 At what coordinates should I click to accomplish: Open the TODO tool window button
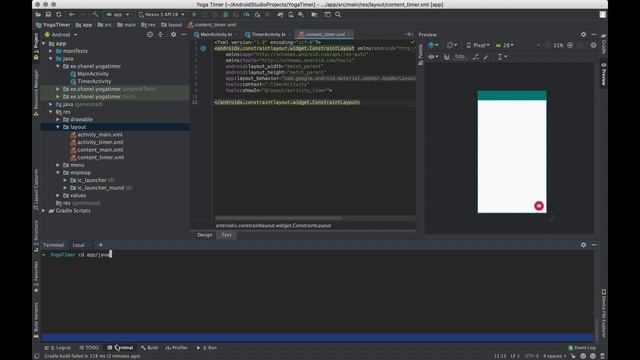point(89,348)
